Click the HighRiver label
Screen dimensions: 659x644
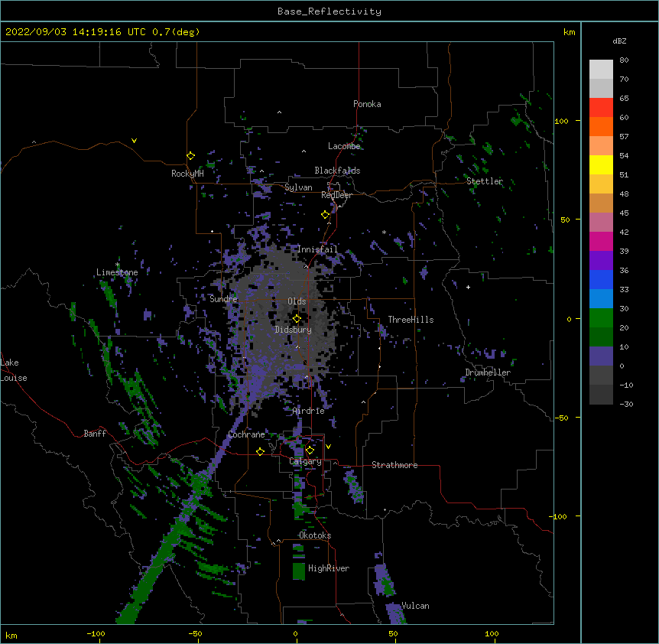click(329, 568)
